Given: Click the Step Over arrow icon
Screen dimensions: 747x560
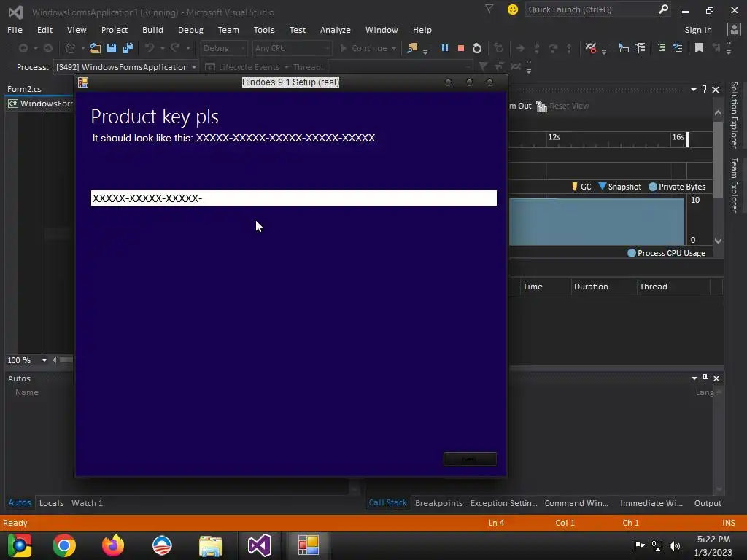Looking at the screenshot, I should tap(553, 48).
